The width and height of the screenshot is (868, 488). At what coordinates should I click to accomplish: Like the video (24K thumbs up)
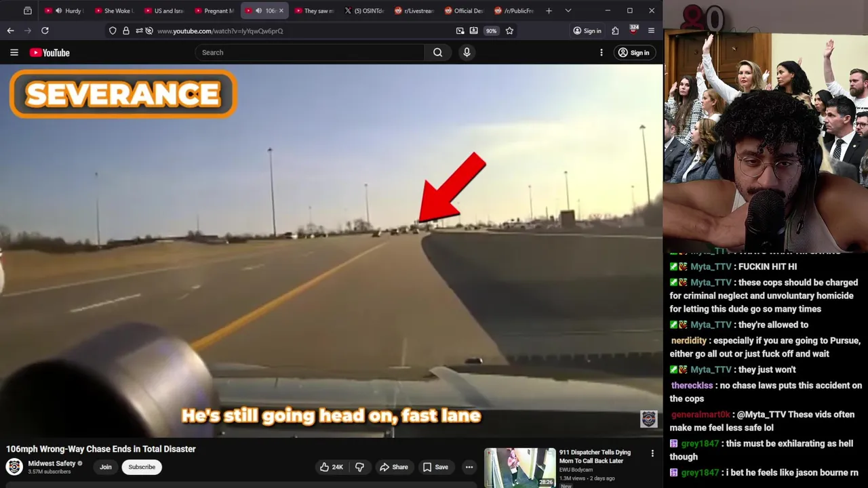click(332, 467)
